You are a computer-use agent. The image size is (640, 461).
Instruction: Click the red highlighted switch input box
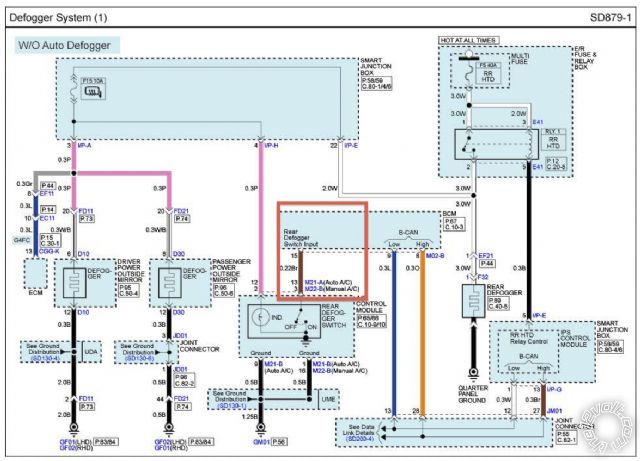point(322,251)
